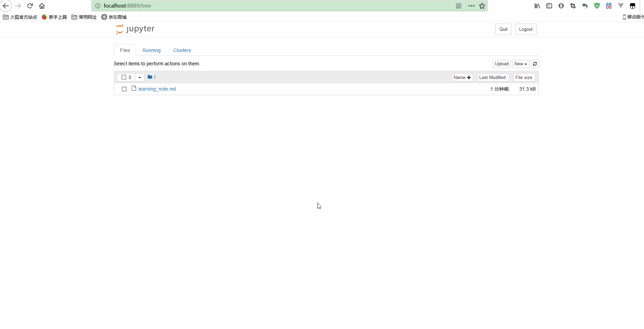The image size is (644, 329).
Task: Open the Firefox account profile icon
Action: click(x=561, y=6)
